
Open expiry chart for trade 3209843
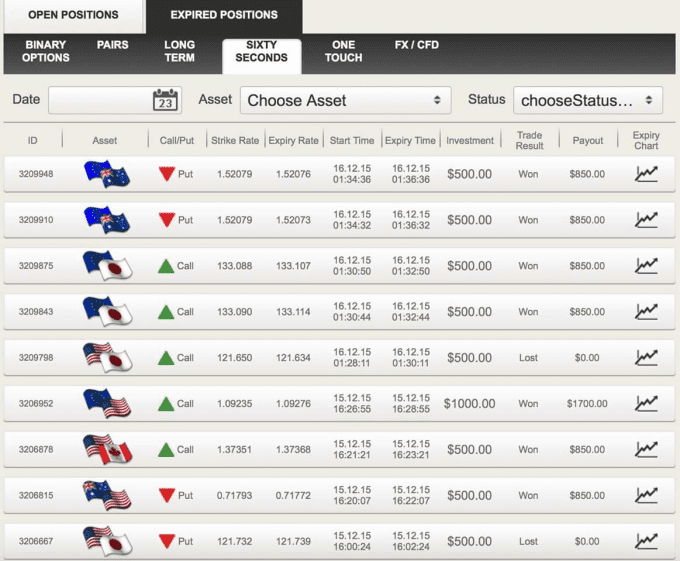click(x=646, y=312)
